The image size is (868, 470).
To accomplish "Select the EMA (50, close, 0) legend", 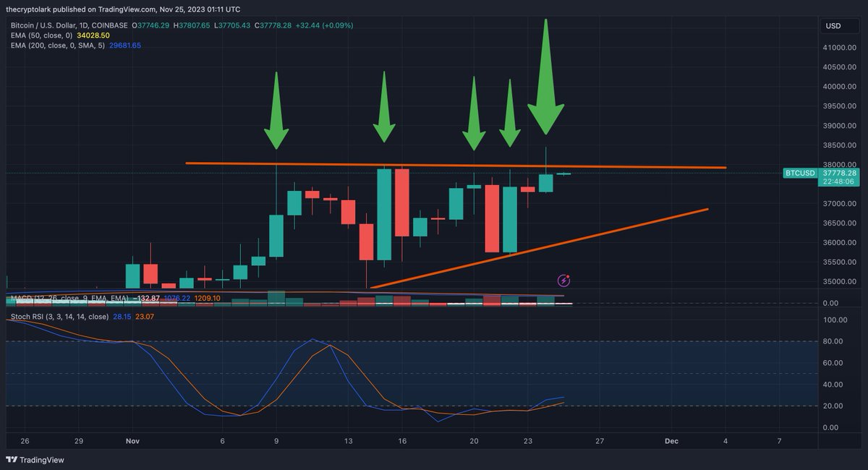I will pos(43,35).
